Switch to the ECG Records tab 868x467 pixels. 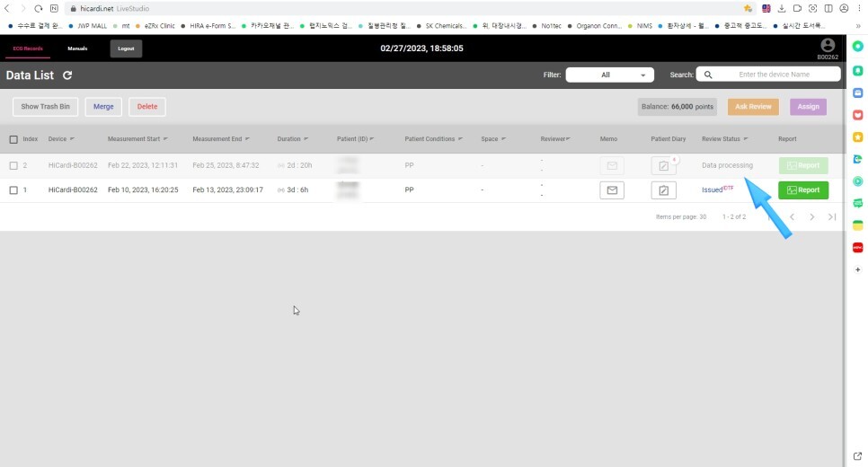(28, 48)
